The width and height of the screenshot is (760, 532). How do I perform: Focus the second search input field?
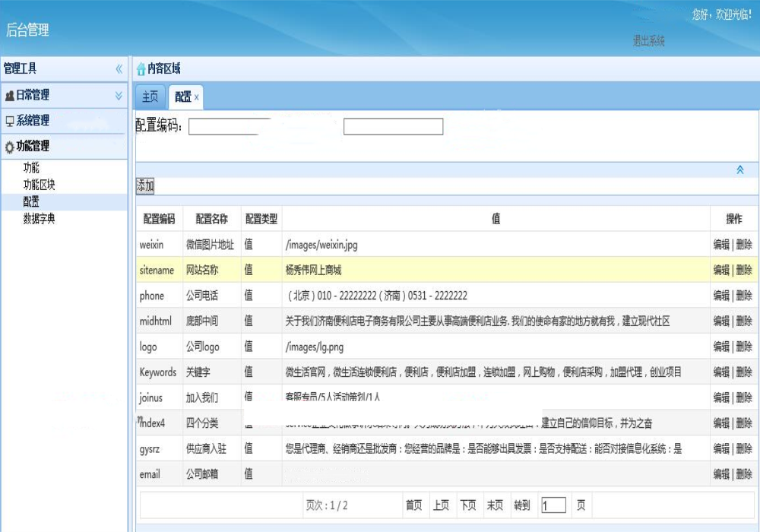[x=393, y=126]
